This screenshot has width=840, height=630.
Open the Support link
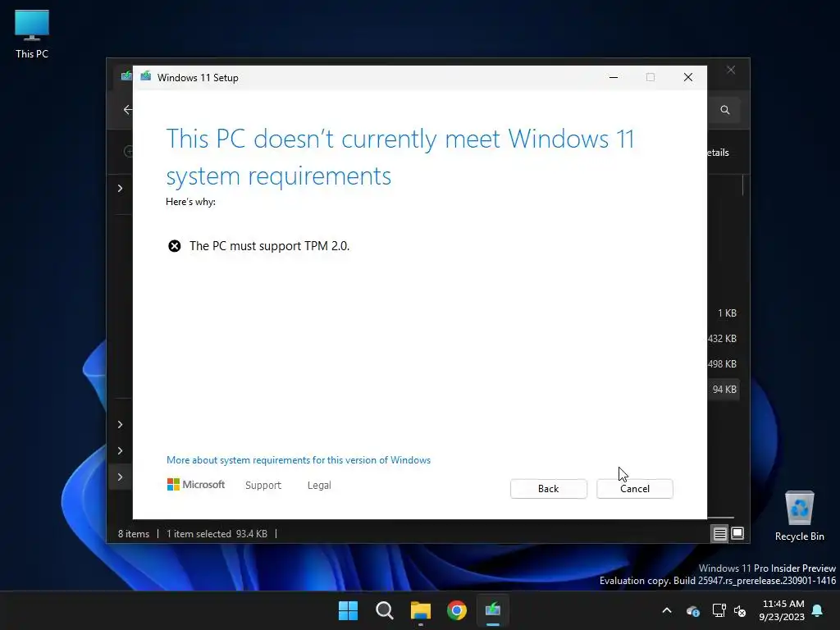click(263, 486)
